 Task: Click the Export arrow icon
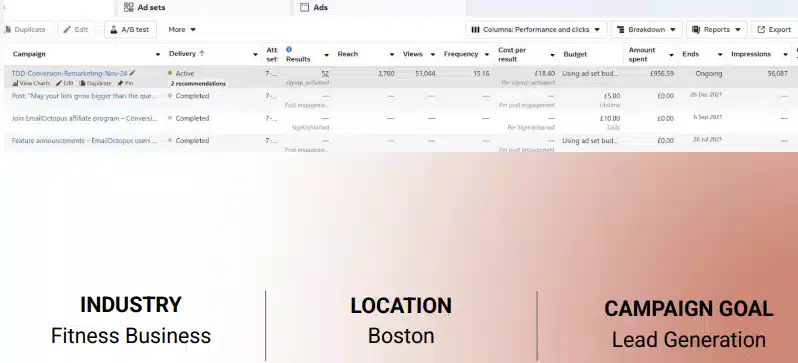(761, 30)
